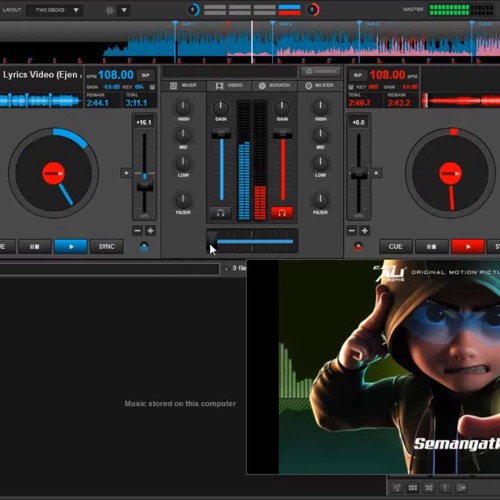Click the right deck key lock icon

351,87
